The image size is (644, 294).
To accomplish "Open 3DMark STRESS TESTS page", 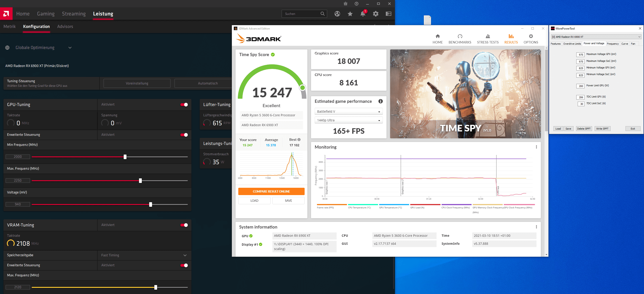I will click(488, 39).
